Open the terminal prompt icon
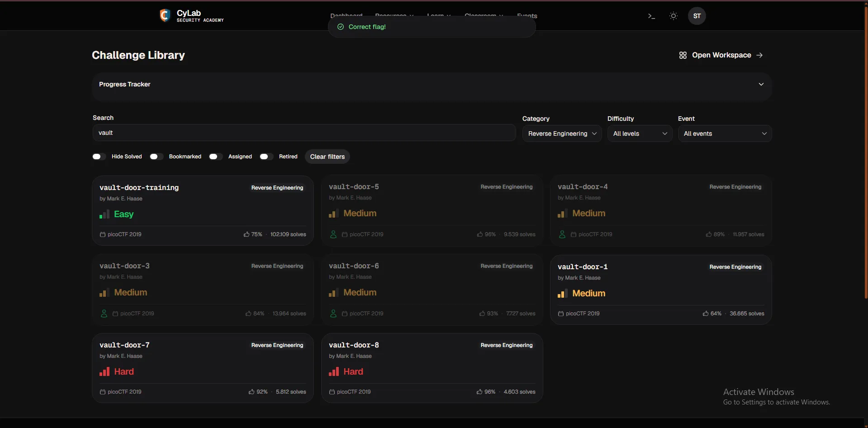The width and height of the screenshot is (868, 428). (x=651, y=16)
